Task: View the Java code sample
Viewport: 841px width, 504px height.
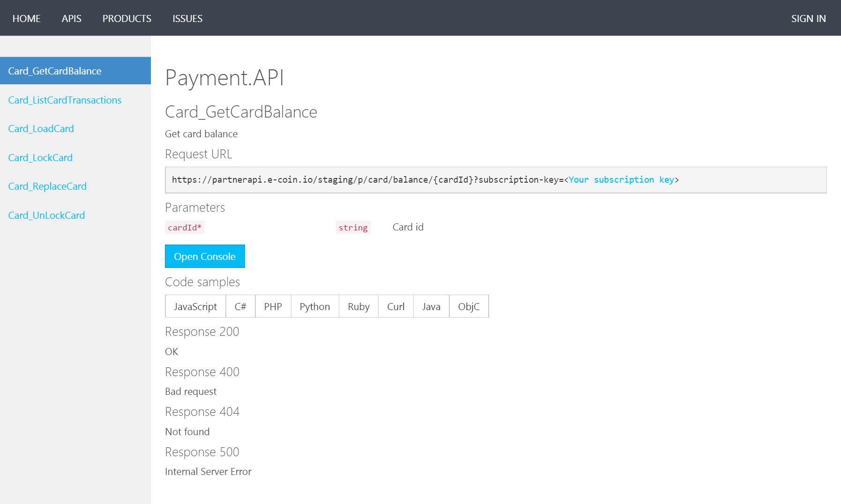Action: pyautogui.click(x=431, y=306)
